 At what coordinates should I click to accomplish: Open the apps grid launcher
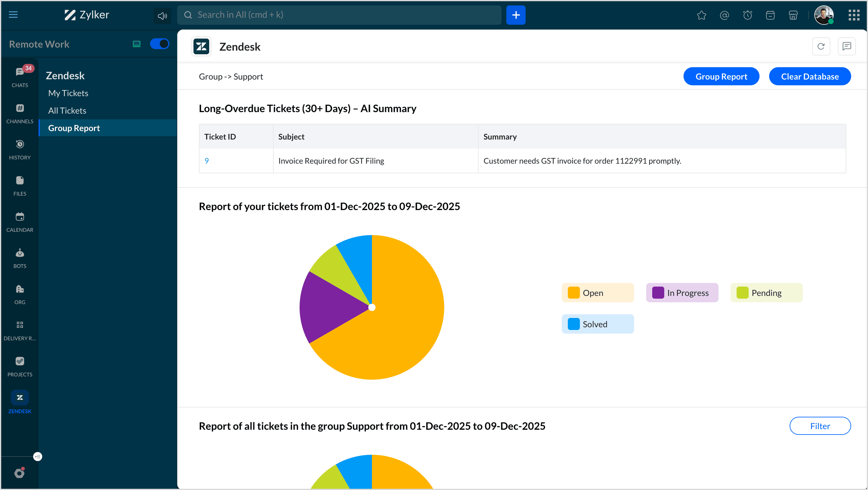[854, 15]
